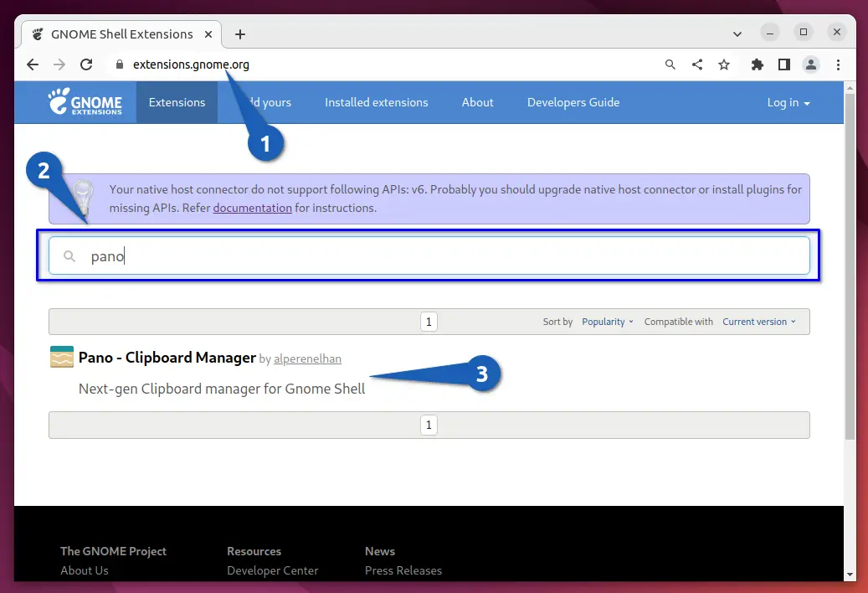
Task: Click the padlock icon in the address bar
Action: pos(119,64)
